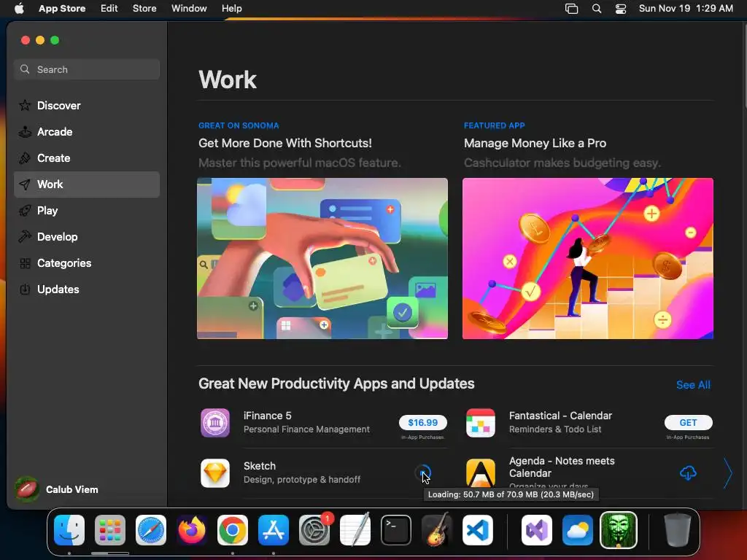Viewport: 747px width, 560px height.
Task: Click See All for productivity apps
Action: coord(693,385)
